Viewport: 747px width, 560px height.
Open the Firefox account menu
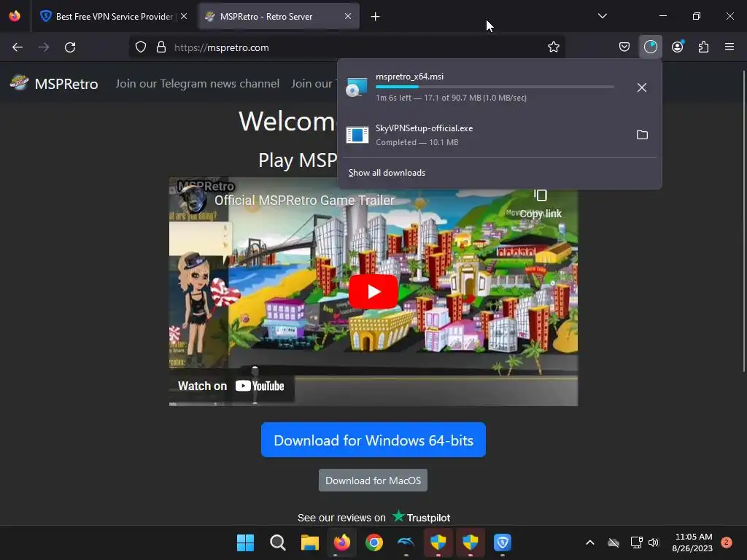(678, 47)
